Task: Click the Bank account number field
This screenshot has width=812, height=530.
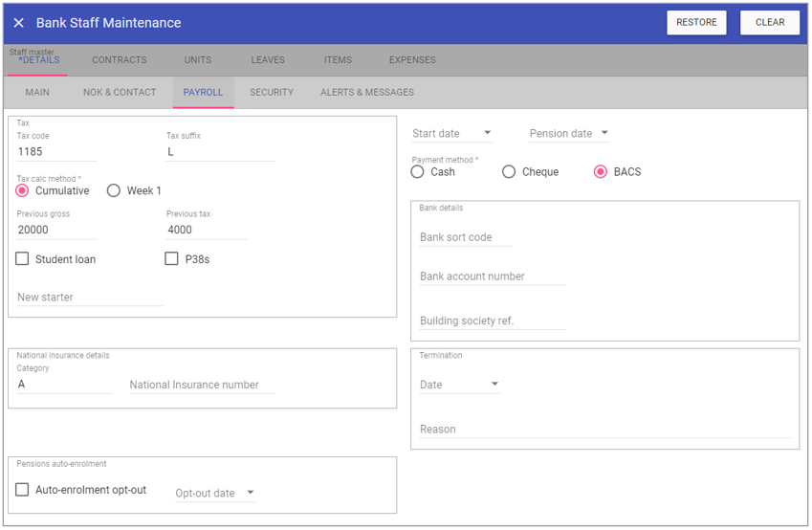Action: pyautogui.click(x=493, y=276)
